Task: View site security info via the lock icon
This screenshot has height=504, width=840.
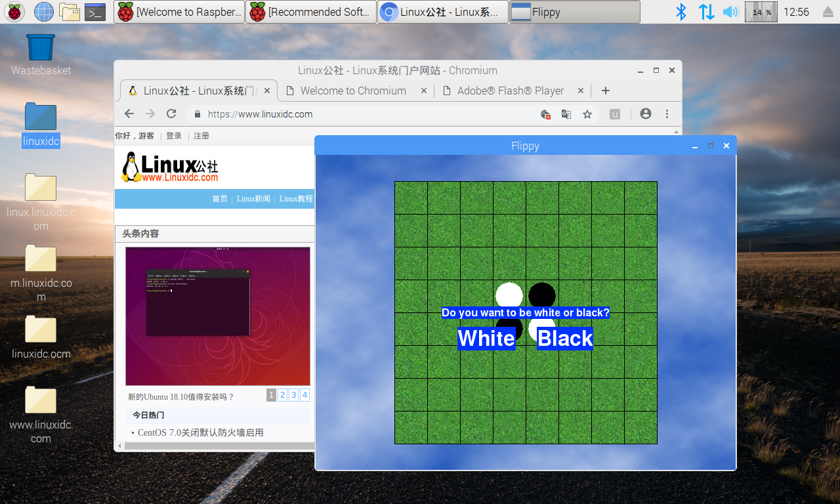Action: (x=197, y=114)
